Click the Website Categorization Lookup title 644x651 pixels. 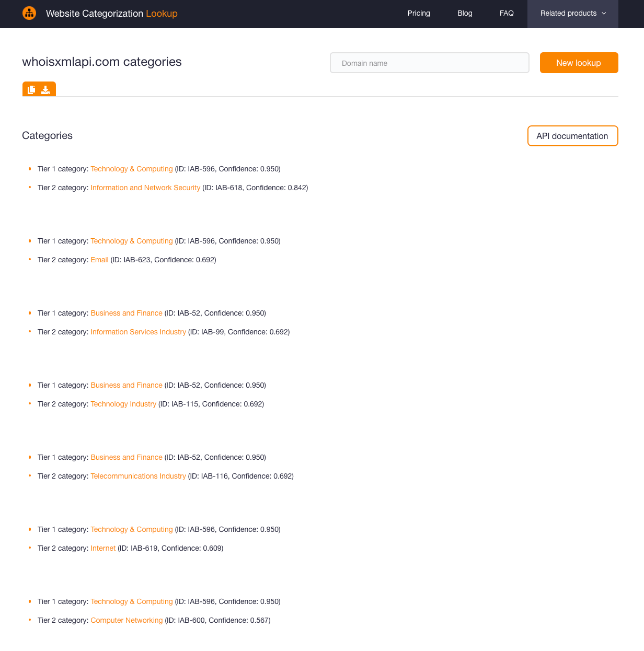[x=112, y=14]
